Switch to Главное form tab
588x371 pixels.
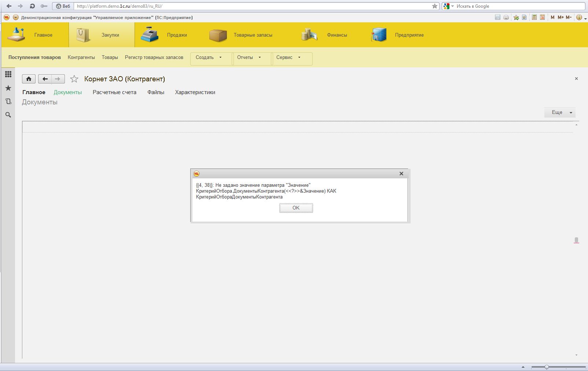click(34, 92)
